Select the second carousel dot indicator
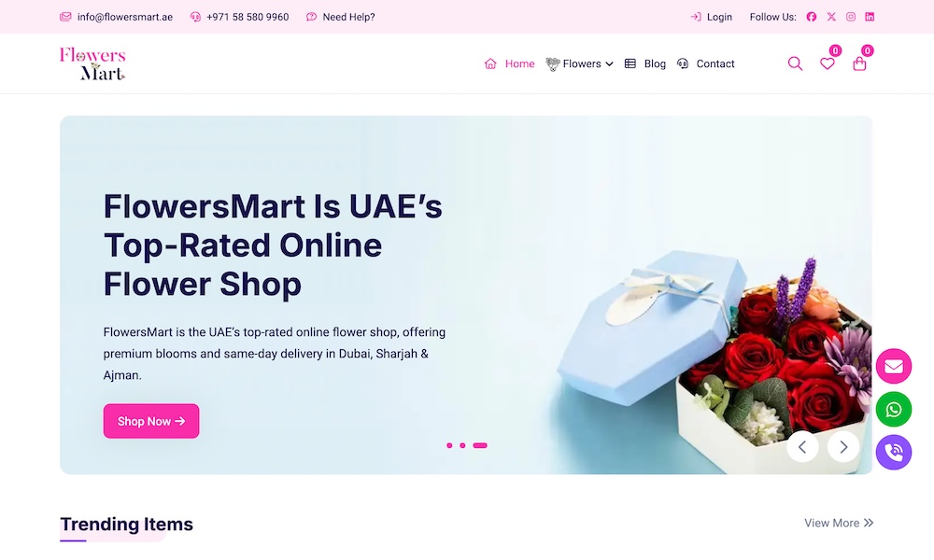Viewport: 934px width, 560px height. (x=462, y=445)
